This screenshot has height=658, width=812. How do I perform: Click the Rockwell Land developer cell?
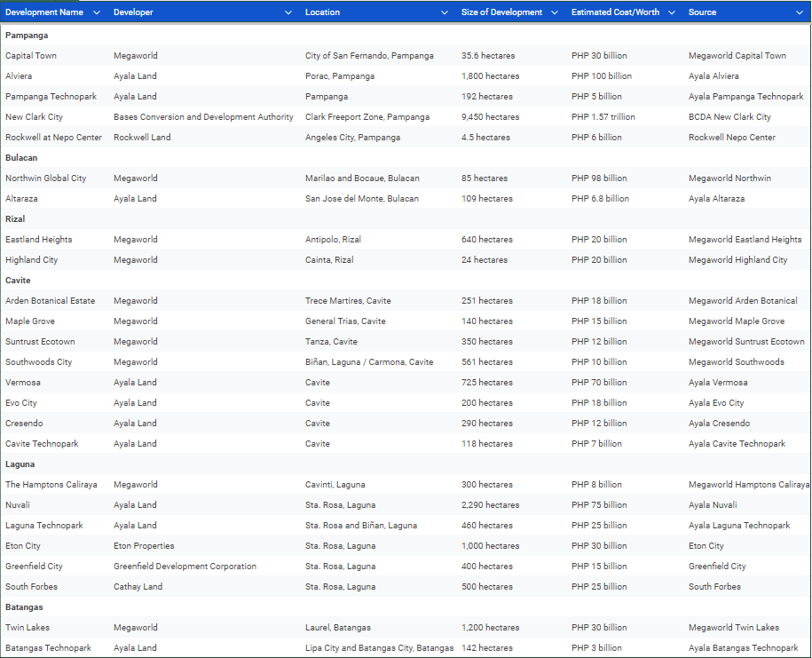pos(142,138)
